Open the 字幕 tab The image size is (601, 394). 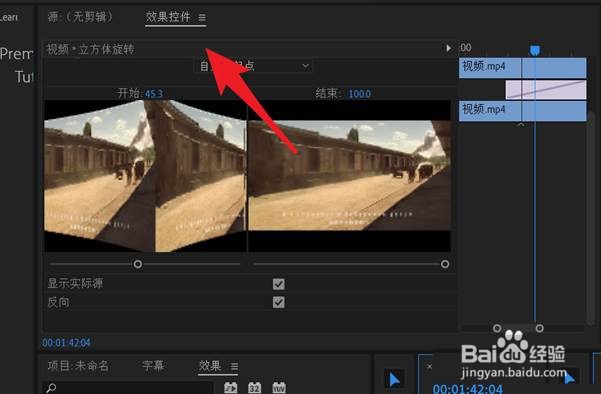(x=153, y=366)
